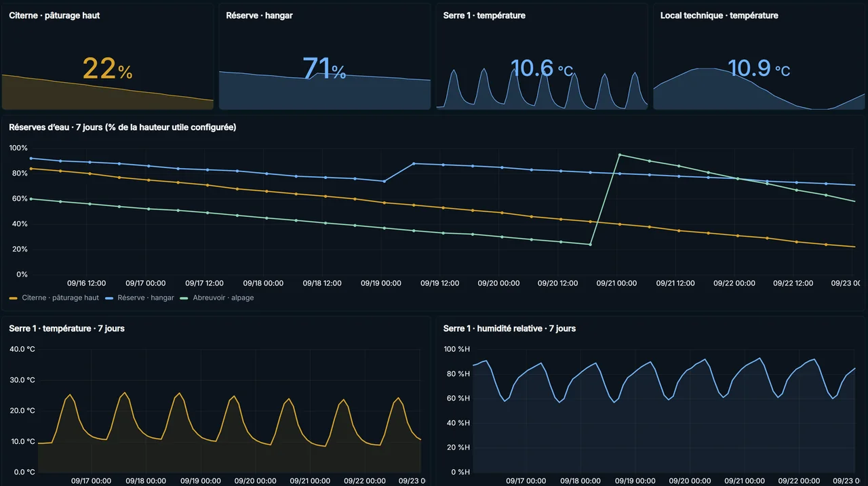Select the 10.9 °C stat value

(759, 68)
